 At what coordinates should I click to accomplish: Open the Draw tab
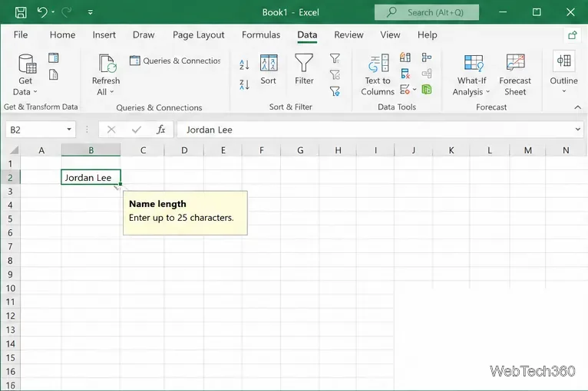[x=144, y=34]
